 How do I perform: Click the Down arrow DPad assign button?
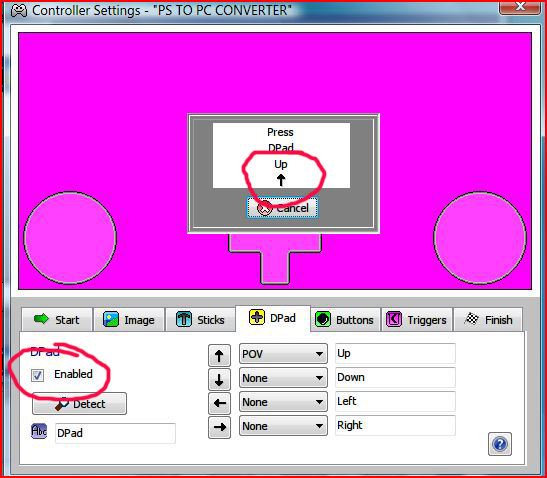(x=219, y=379)
